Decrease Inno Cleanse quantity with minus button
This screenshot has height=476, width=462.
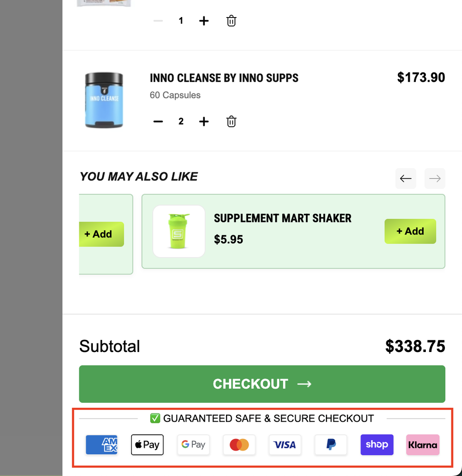click(158, 121)
